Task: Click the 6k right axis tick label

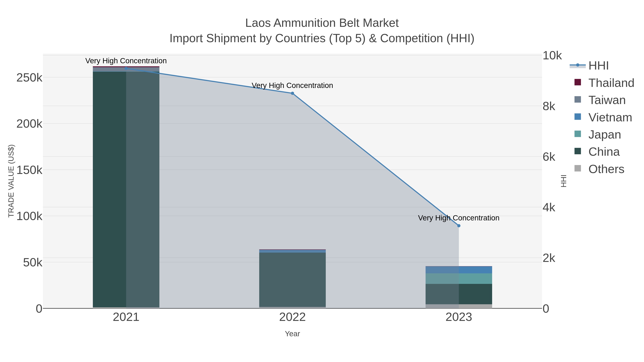Action: [x=549, y=157]
